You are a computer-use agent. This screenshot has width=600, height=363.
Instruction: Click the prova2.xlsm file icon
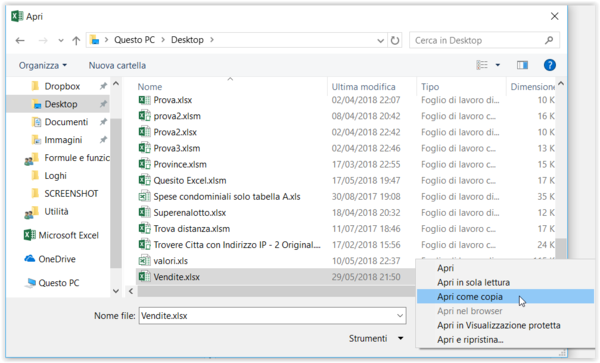click(144, 116)
